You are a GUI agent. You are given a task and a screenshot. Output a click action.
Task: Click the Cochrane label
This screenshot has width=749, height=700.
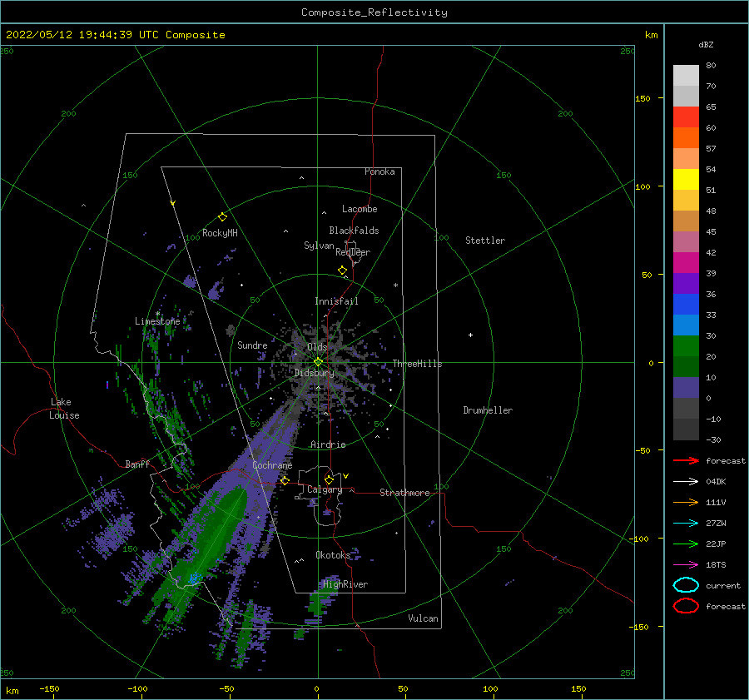tap(272, 465)
